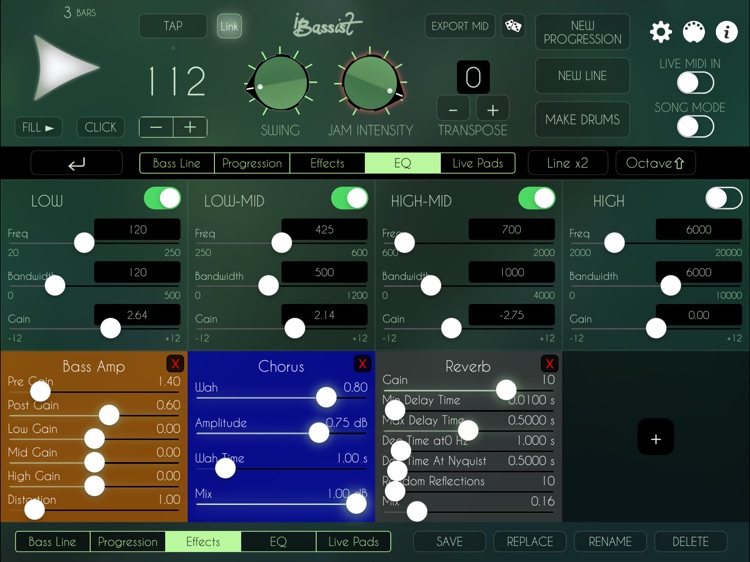Increase tempo with the plus button
Image resolution: width=750 pixels, height=562 pixels.
pyautogui.click(x=190, y=127)
